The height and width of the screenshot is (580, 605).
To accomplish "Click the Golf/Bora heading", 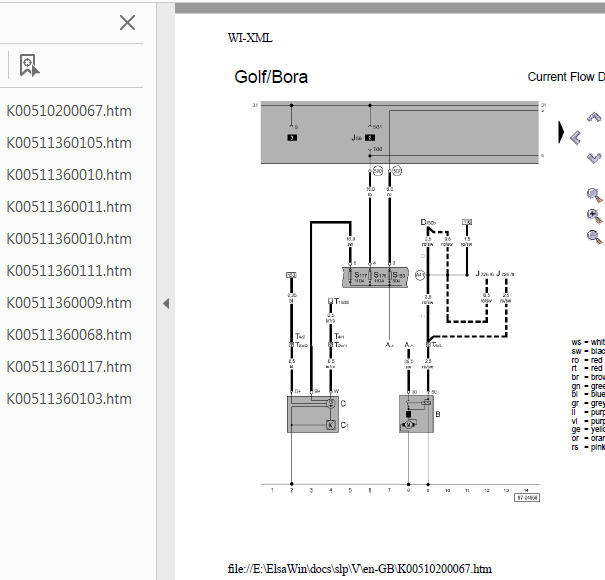I will [x=271, y=77].
